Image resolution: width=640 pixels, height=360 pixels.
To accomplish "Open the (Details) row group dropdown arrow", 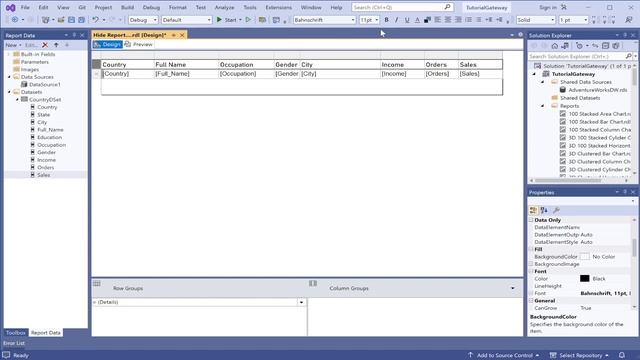I will click(301, 302).
